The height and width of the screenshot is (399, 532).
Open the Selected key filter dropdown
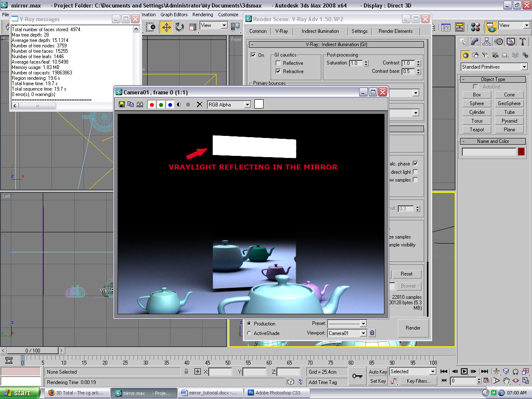click(413, 371)
